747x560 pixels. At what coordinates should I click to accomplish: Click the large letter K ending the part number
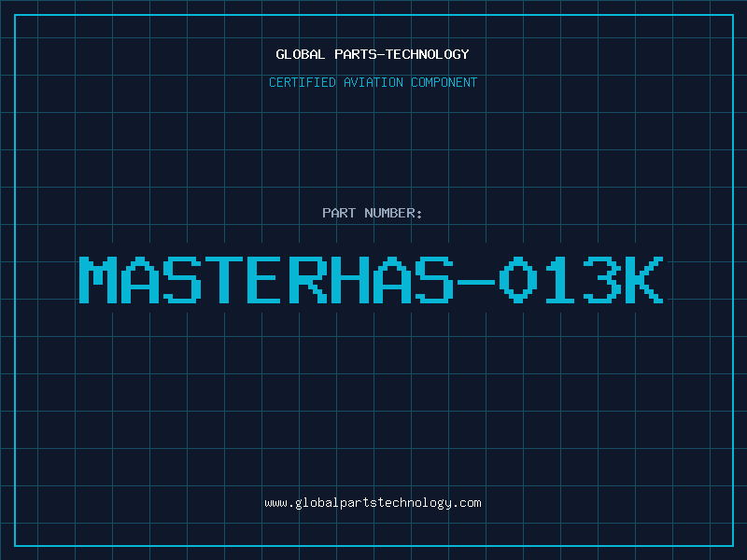644,280
